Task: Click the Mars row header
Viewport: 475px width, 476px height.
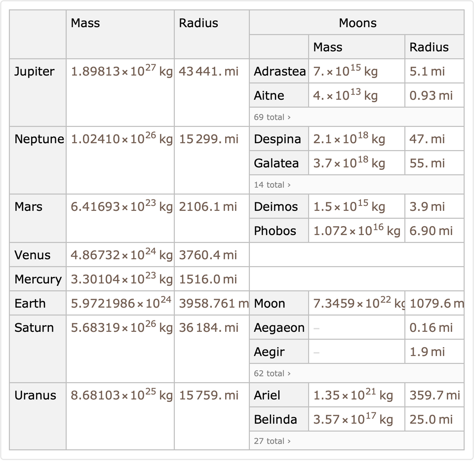Action: tap(29, 207)
